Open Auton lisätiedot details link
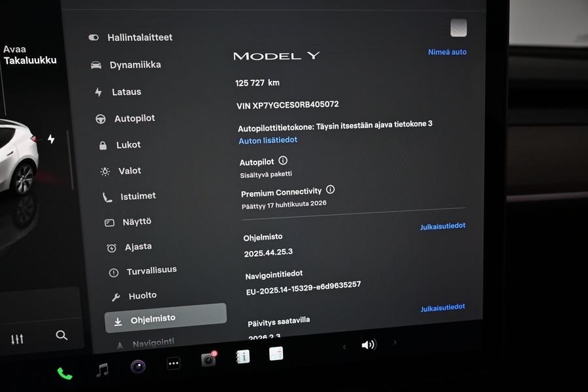Viewport: 588px width, 392px height. tap(268, 140)
